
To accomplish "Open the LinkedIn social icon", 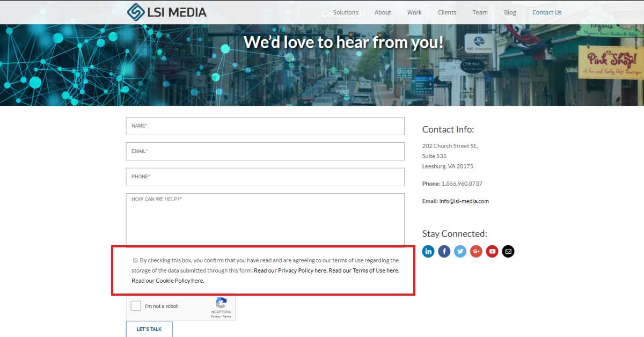I will (x=428, y=251).
